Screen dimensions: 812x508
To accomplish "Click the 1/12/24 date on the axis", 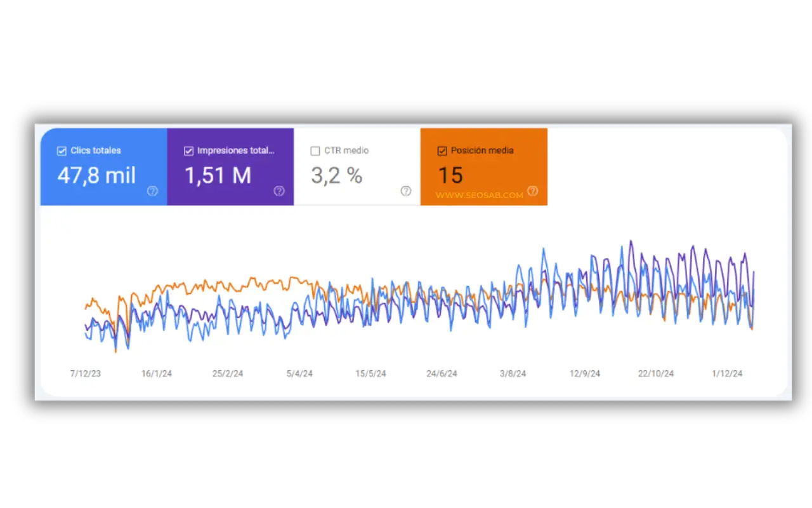I will click(x=727, y=373).
